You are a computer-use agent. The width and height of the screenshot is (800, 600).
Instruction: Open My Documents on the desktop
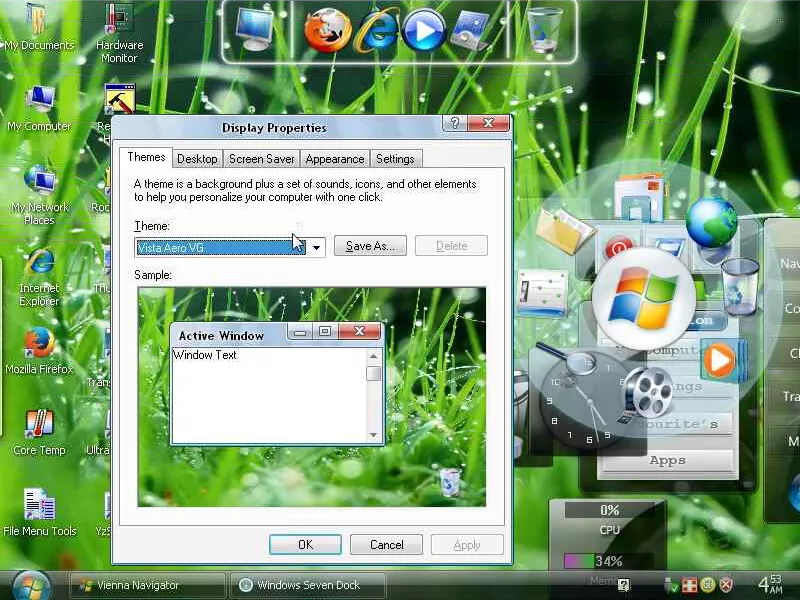[x=39, y=27]
